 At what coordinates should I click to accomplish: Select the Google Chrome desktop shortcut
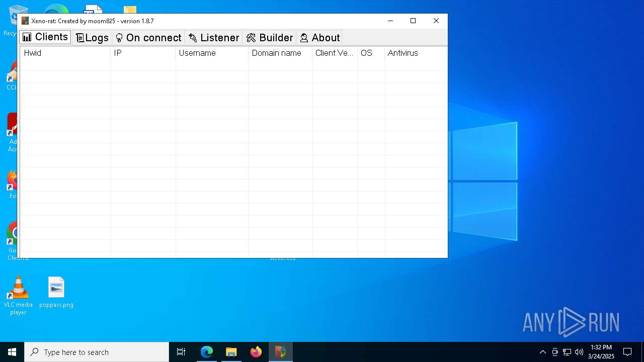click(12, 241)
